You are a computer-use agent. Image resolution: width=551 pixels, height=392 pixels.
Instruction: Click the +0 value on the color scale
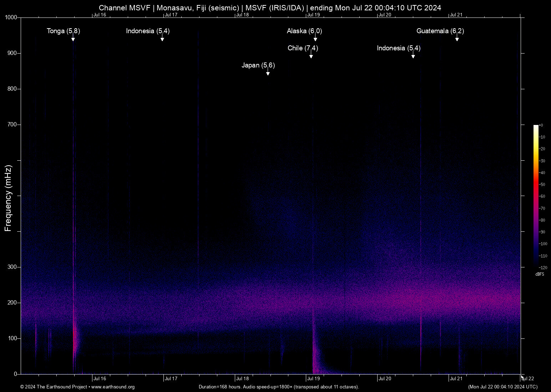click(541, 125)
